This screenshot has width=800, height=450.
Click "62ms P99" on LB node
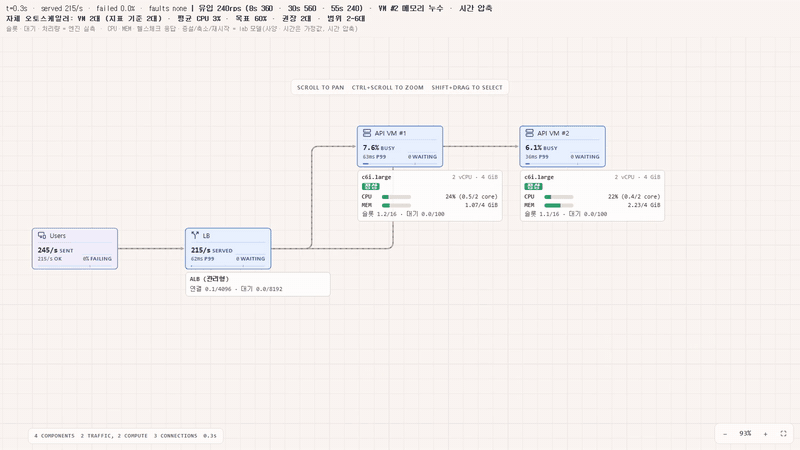203,259
